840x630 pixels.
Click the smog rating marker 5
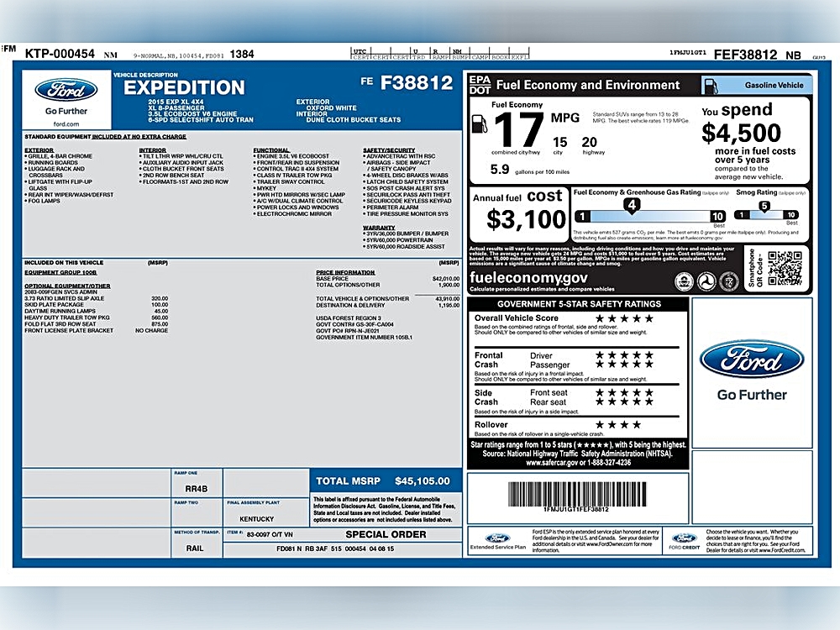tap(764, 204)
